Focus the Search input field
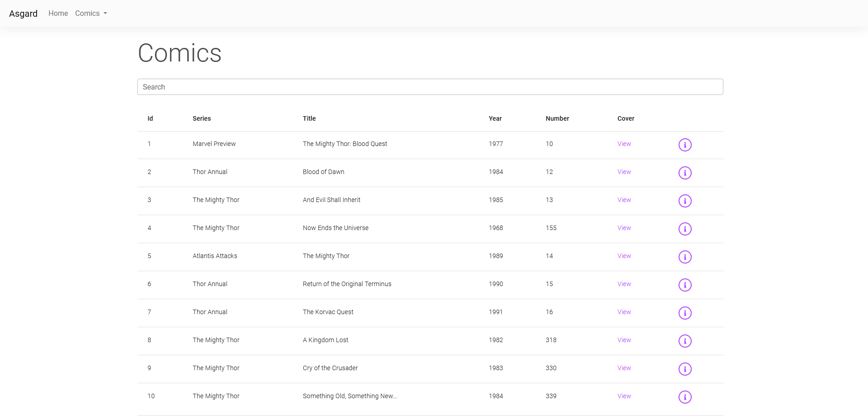 [x=430, y=87]
